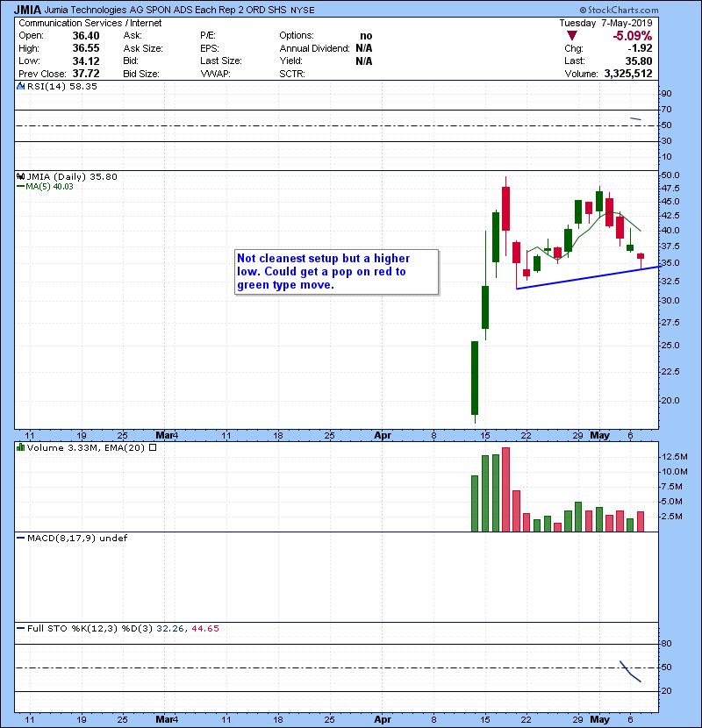Click the JMIA ticker symbol in header
The image size is (702, 728).
(28, 10)
